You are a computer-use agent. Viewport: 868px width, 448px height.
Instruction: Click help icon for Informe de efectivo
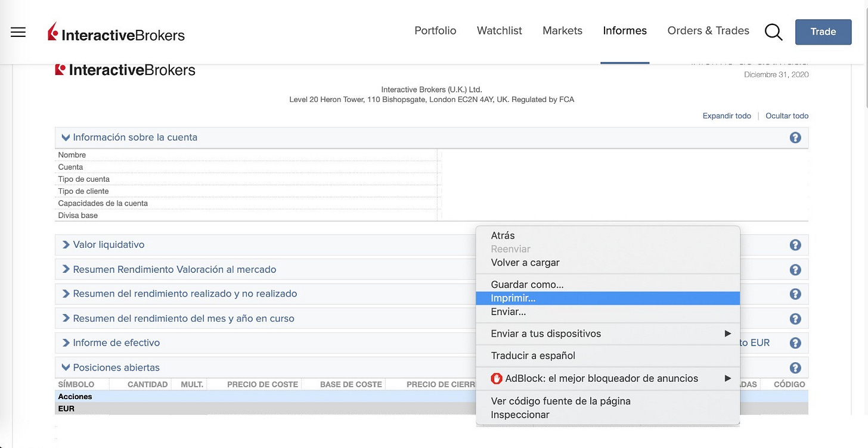[x=795, y=343]
